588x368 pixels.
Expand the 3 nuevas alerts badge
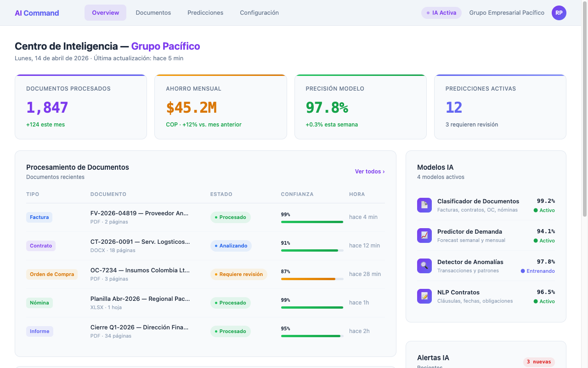pos(538,362)
